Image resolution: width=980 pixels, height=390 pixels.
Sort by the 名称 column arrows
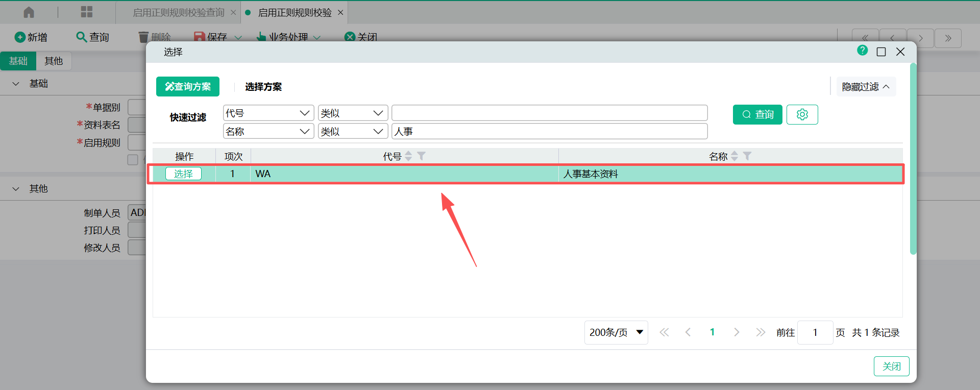[734, 156]
